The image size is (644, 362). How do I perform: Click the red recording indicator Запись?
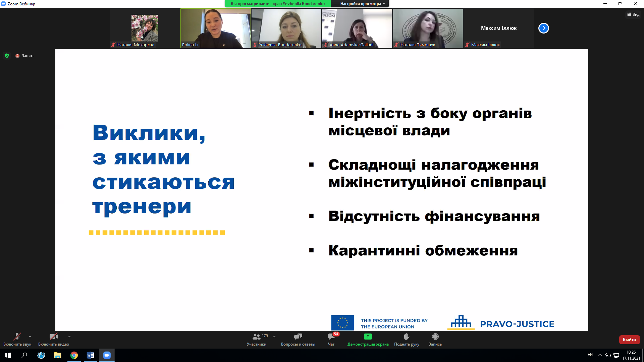[25, 56]
